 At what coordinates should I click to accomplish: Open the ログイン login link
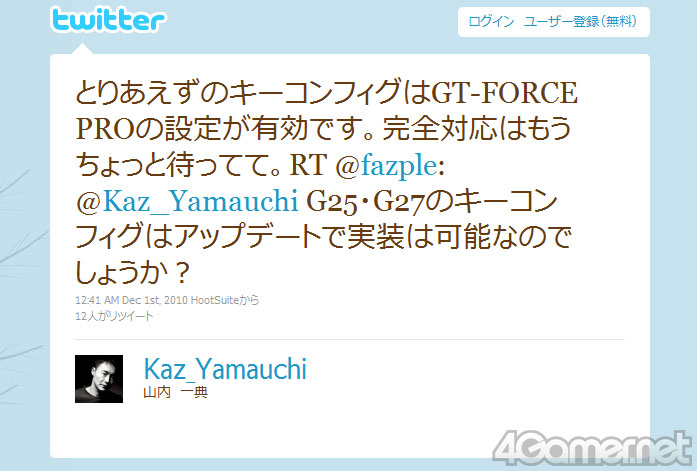[491, 21]
